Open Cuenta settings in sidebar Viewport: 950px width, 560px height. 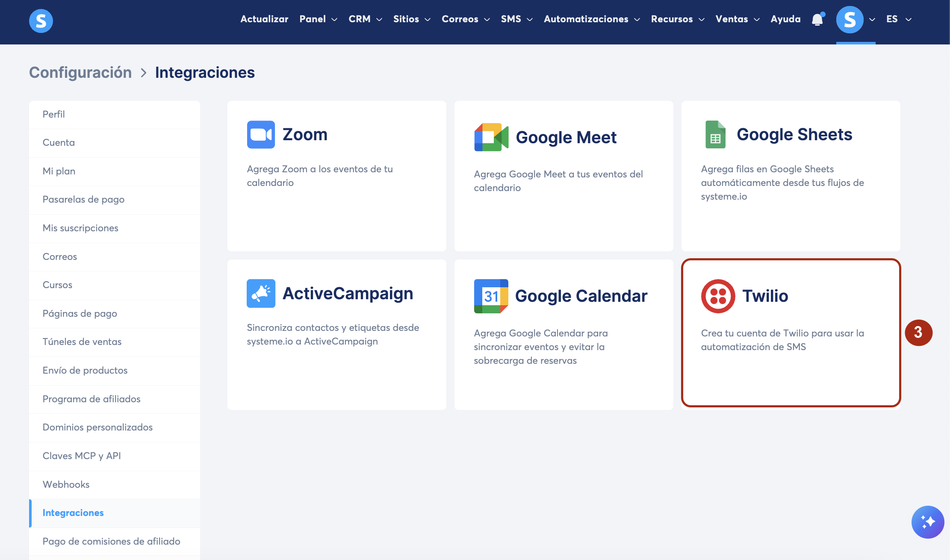115,143
